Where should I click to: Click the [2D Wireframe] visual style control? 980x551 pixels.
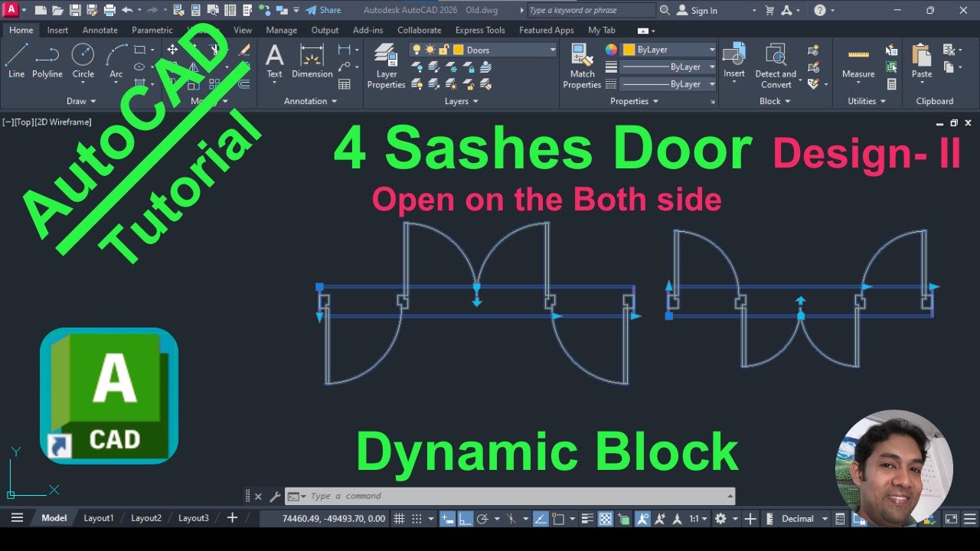click(x=63, y=122)
